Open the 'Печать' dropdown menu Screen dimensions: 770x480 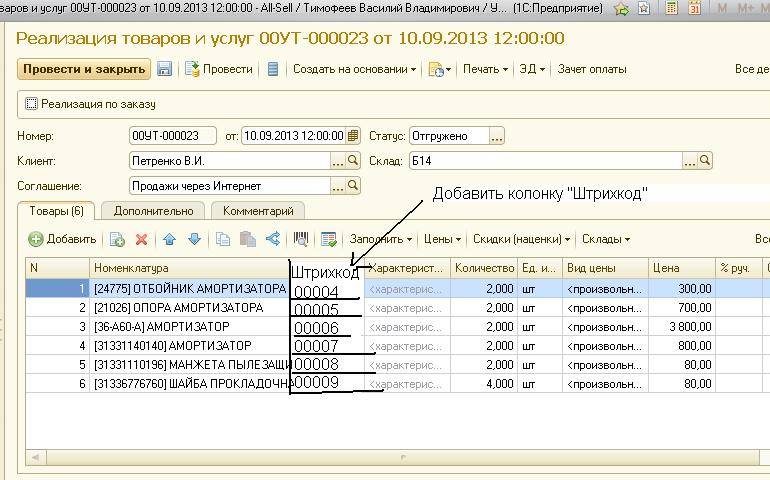485,69
